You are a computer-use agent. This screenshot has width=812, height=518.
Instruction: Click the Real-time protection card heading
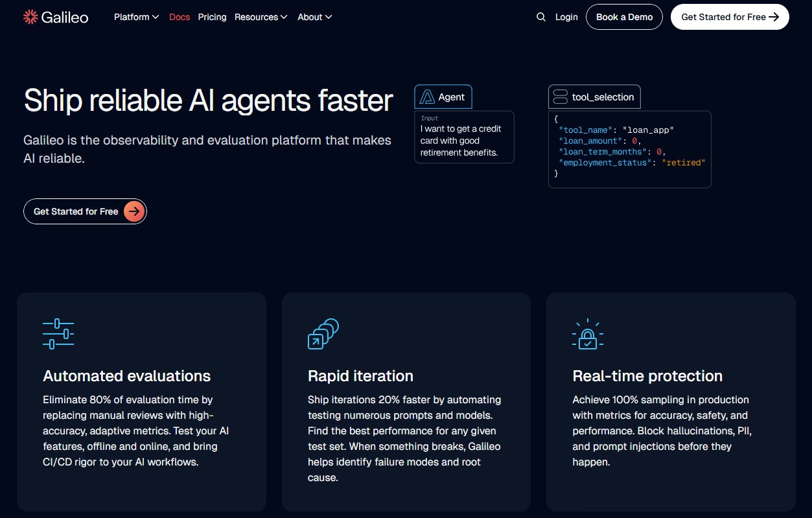pyautogui.click(x=647, y=376)
